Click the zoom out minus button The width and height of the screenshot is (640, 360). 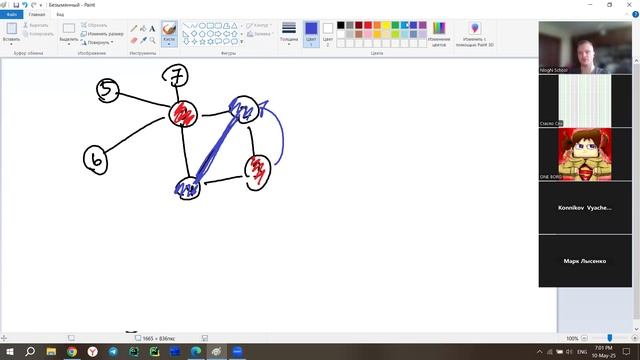[584, 338]
